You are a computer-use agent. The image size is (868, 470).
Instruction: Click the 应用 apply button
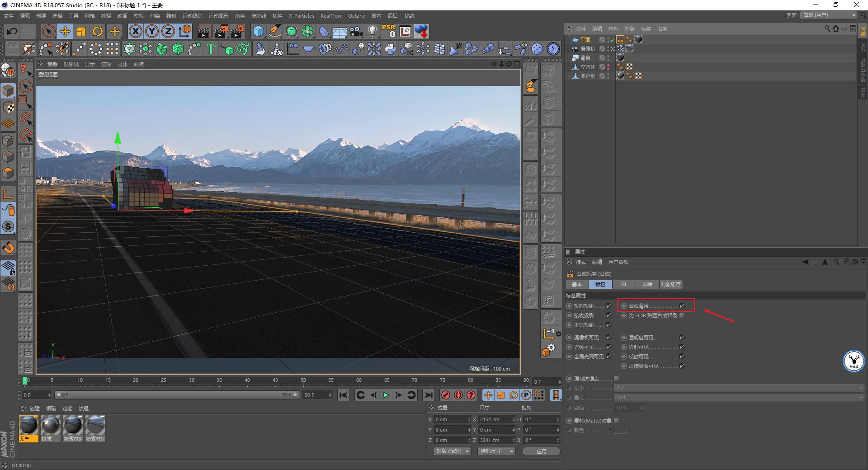click(x=541, y=451)
